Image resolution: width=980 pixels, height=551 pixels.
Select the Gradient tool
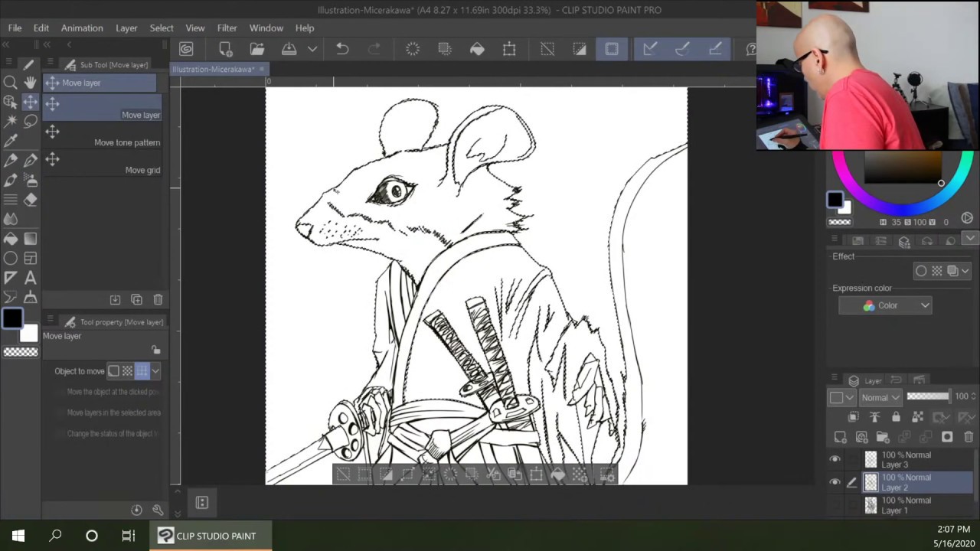click(x=30, y=239)
